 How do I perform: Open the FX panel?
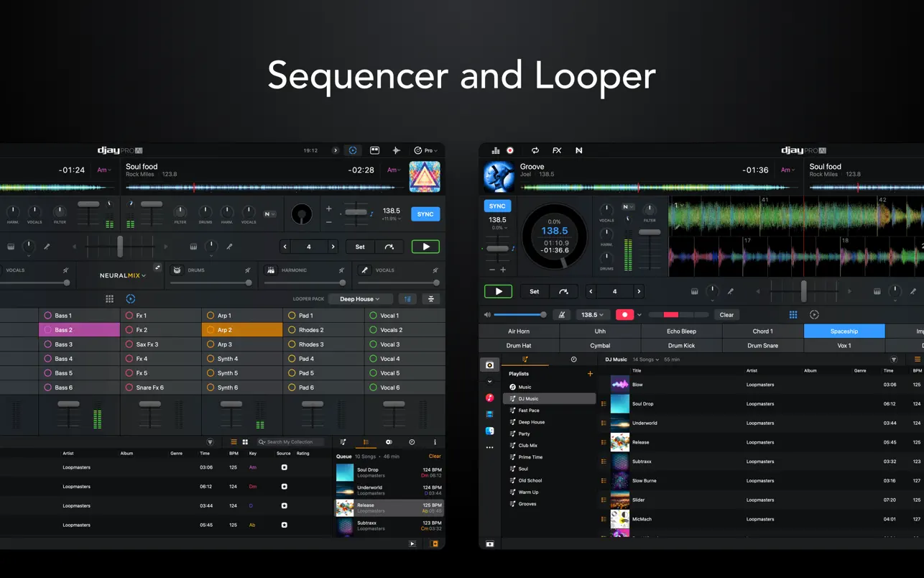[x=557, y=151]
